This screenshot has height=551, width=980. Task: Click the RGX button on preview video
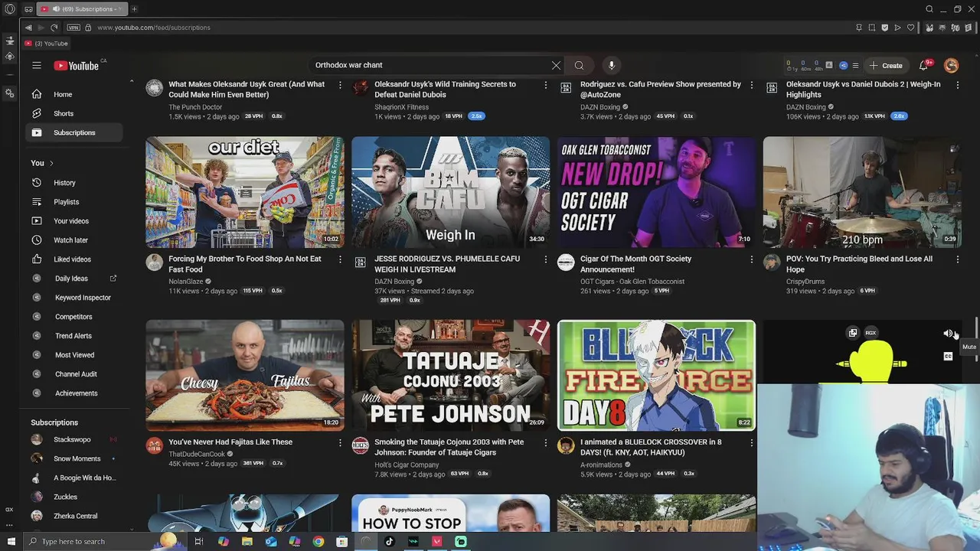click(x=871, y=333)
